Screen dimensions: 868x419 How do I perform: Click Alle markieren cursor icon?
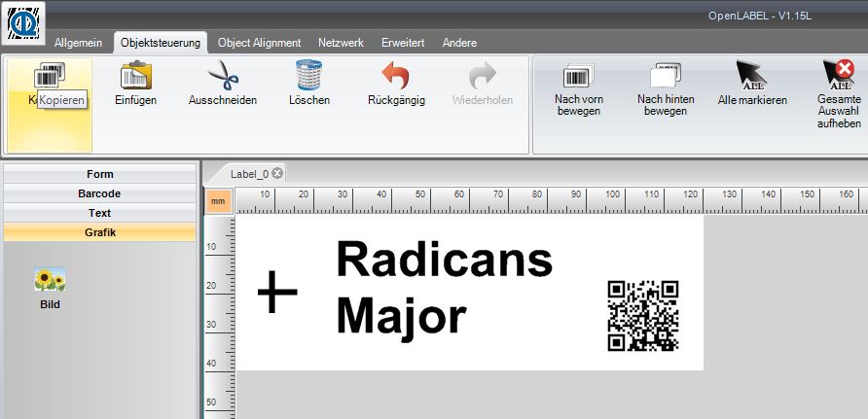(752, 75)
